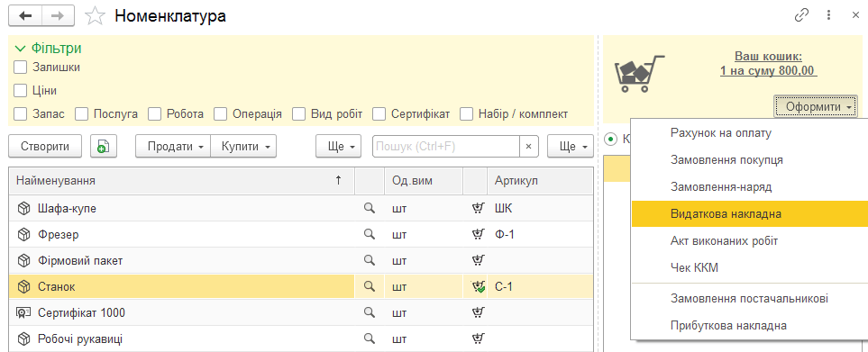Select the Станок row name

click(57, 287)
